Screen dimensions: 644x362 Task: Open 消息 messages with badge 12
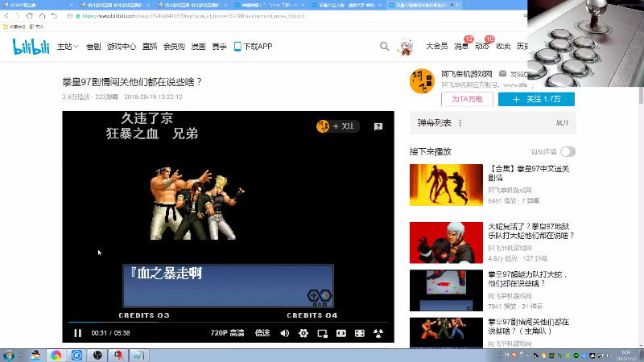461,47
